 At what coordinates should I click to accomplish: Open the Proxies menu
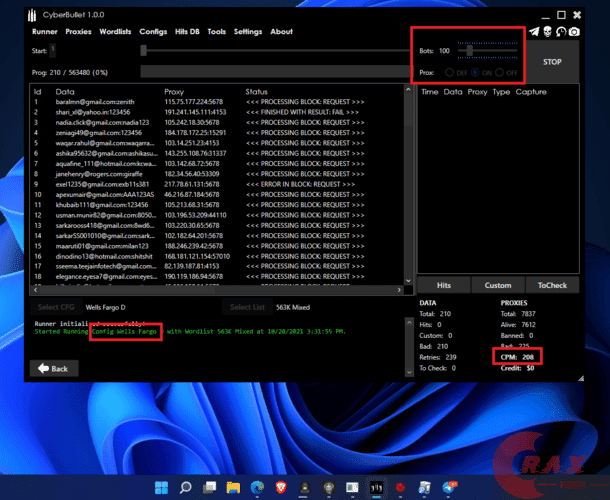click(x=78, y=32)
